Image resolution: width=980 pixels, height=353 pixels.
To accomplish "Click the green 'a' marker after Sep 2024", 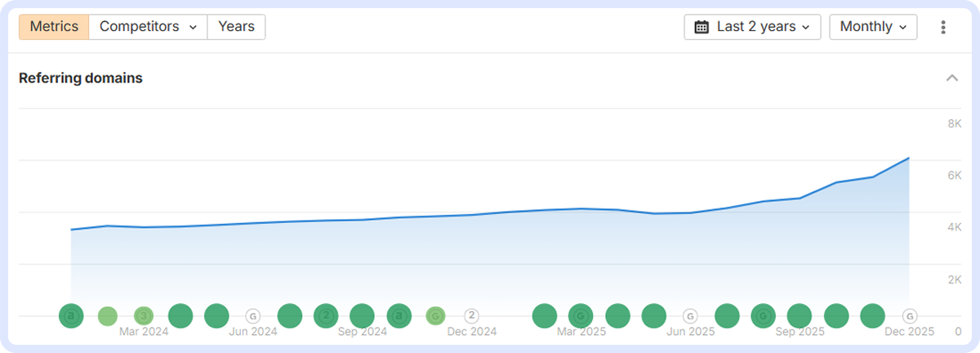I will coord(399,315).
